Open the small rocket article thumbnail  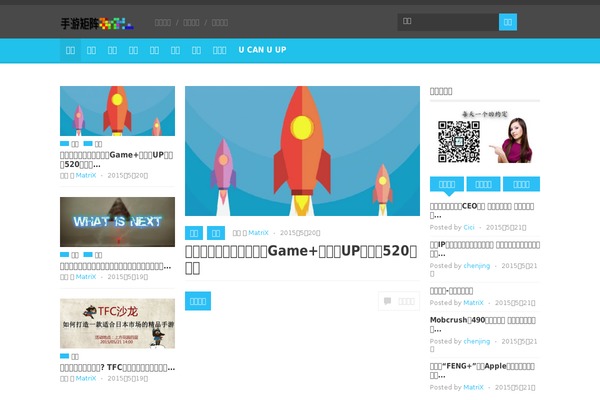pos(117,111)
